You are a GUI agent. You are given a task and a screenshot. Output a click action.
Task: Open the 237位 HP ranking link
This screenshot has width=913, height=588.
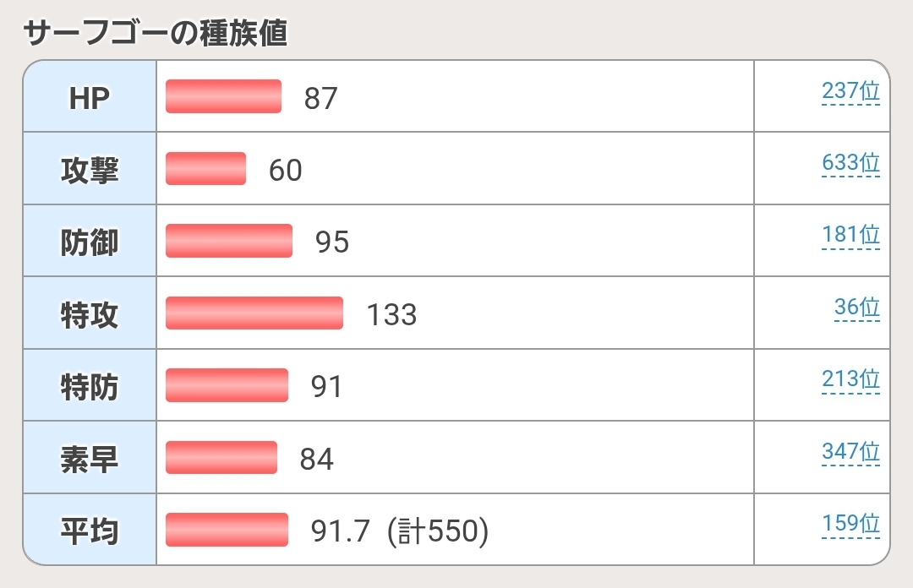click(x=850, y=91)
